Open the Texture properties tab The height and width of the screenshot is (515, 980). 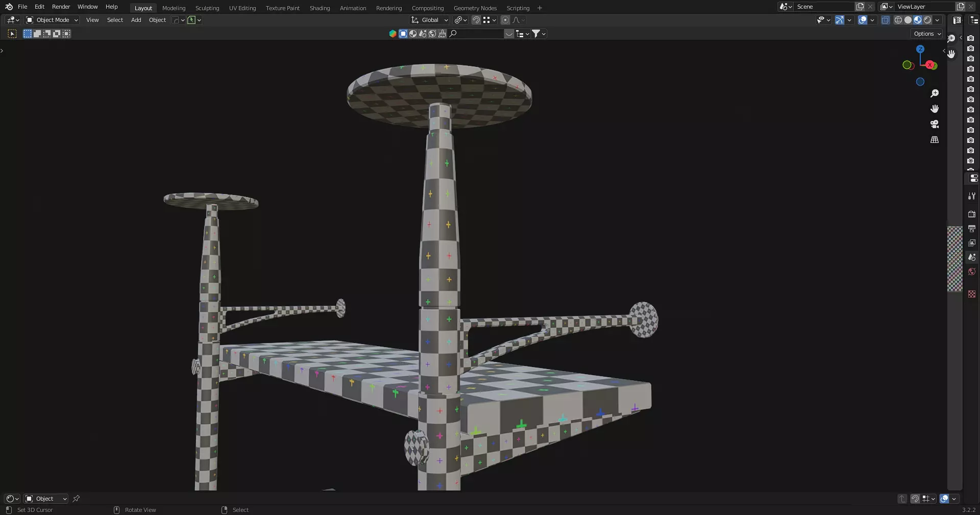972,294
